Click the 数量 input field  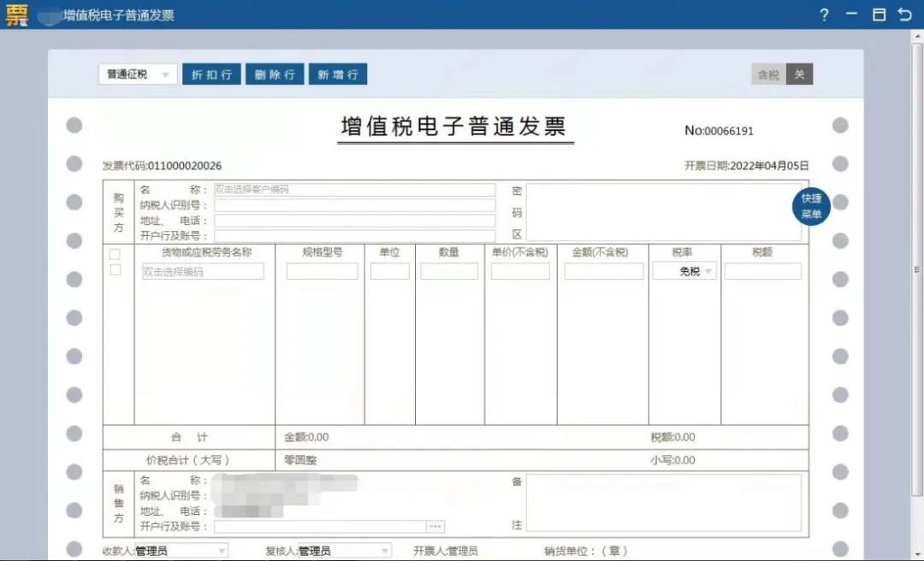coord(449,272)
